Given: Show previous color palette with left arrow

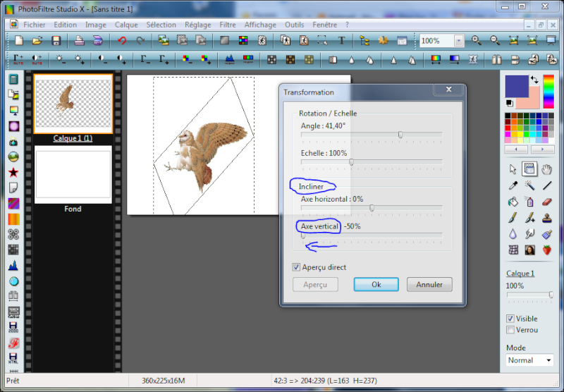Looking at the screenshot, I should (516, 149).
